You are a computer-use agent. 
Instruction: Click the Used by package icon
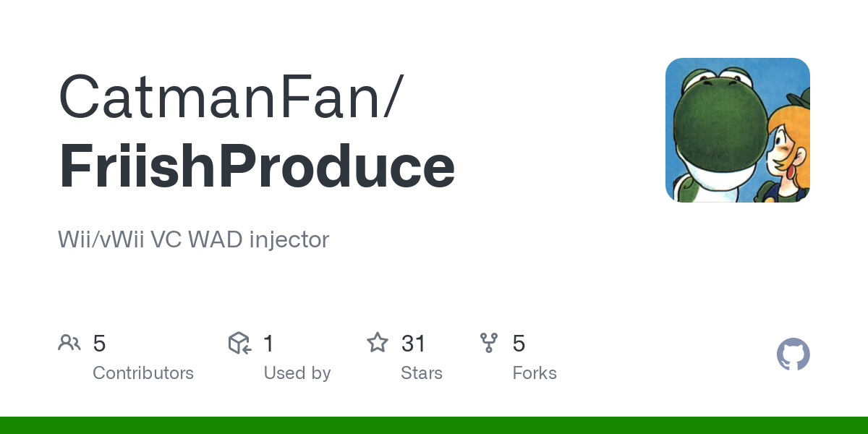point(239,343)
